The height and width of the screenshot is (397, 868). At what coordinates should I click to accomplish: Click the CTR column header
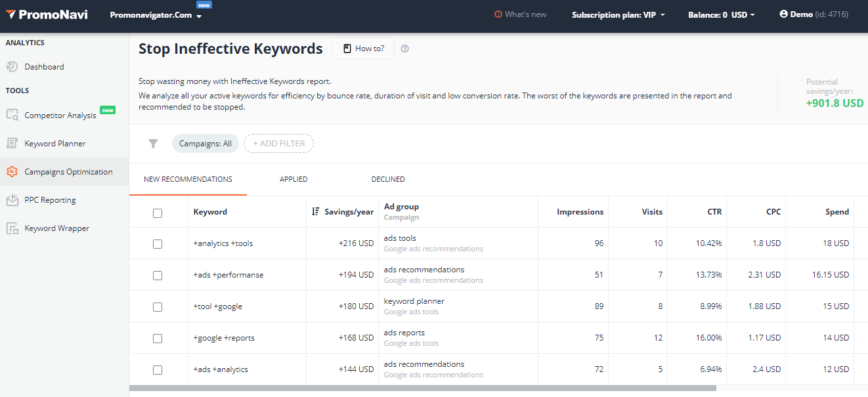click(714, 212)
